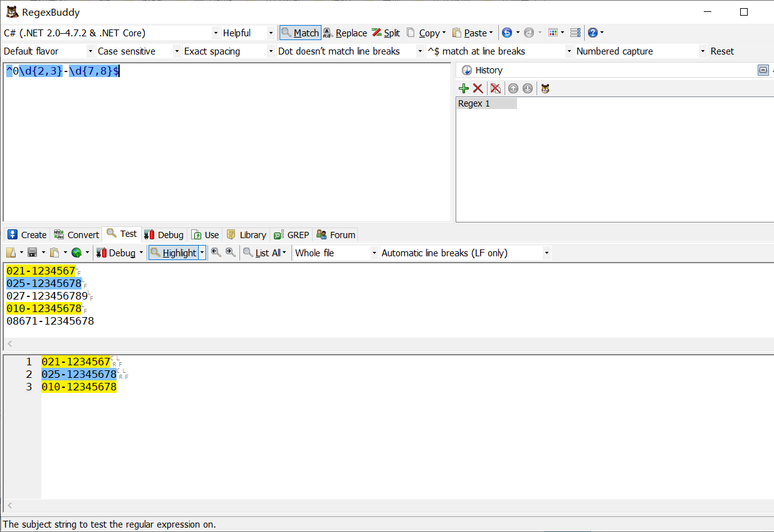Image resolution: width=774 pixels, height=532 pixels.
Task: Click the History panel clock icon
Action: click(x=466, y=70)
